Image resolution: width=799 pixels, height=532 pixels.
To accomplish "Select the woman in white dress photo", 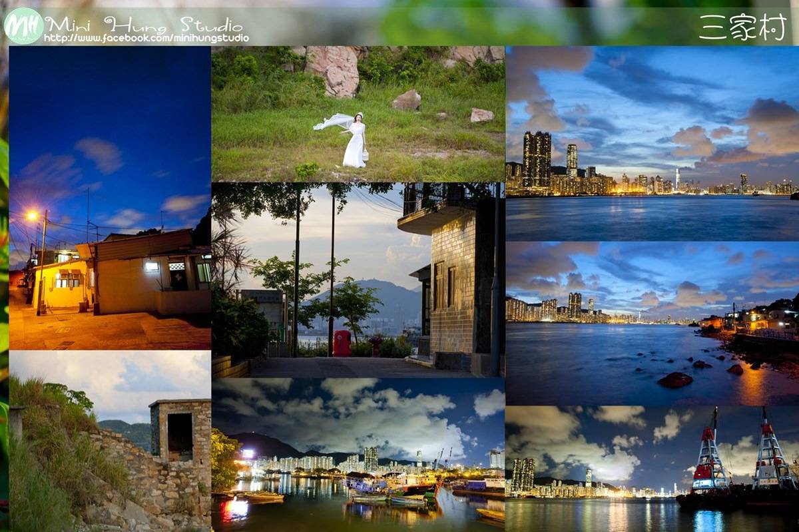I will [x=358, y=114].
